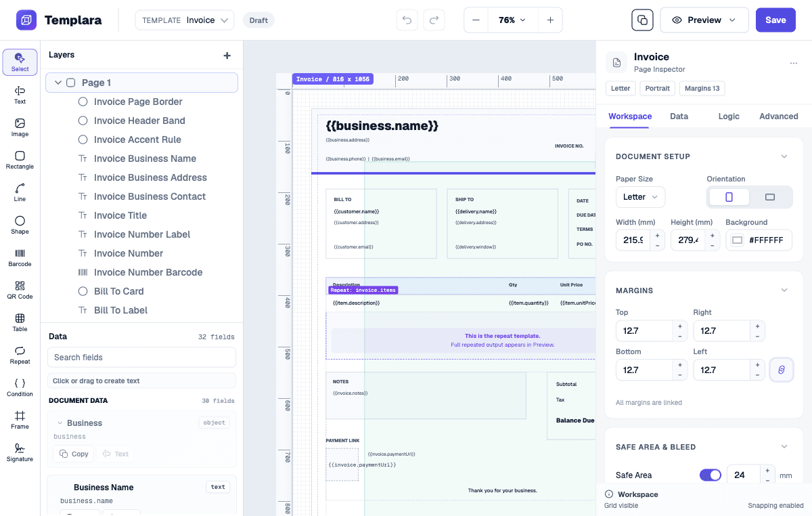The width and height of the screenshot is (812, 516).
Task: Copy the Business field path
Action: (x=74, y=454)
